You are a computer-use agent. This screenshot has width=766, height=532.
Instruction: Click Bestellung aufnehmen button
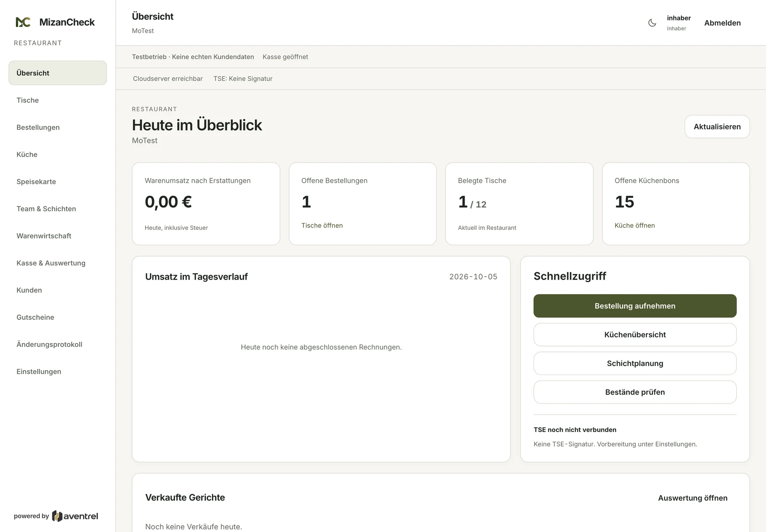click(635, 306)
